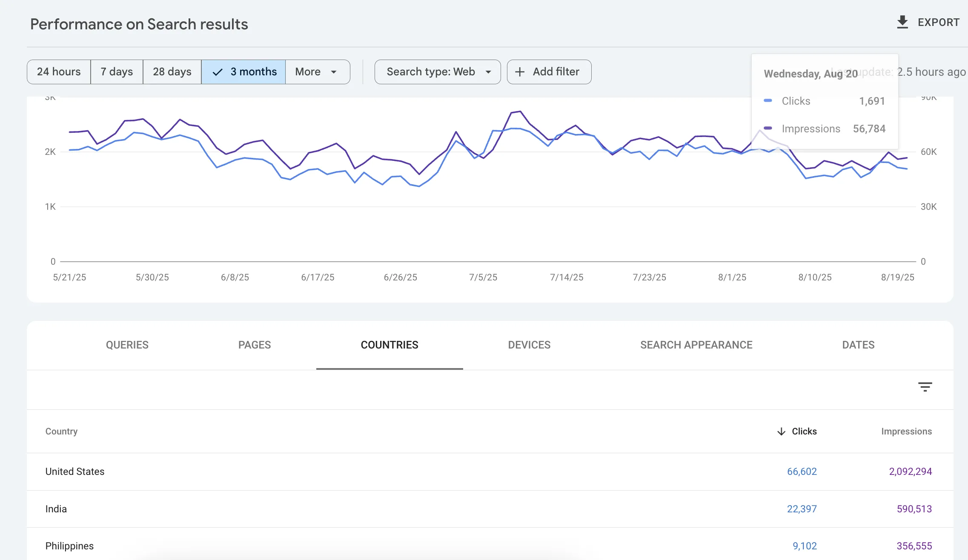Click the 7/5/25 date on chart axis

[483, 277]
